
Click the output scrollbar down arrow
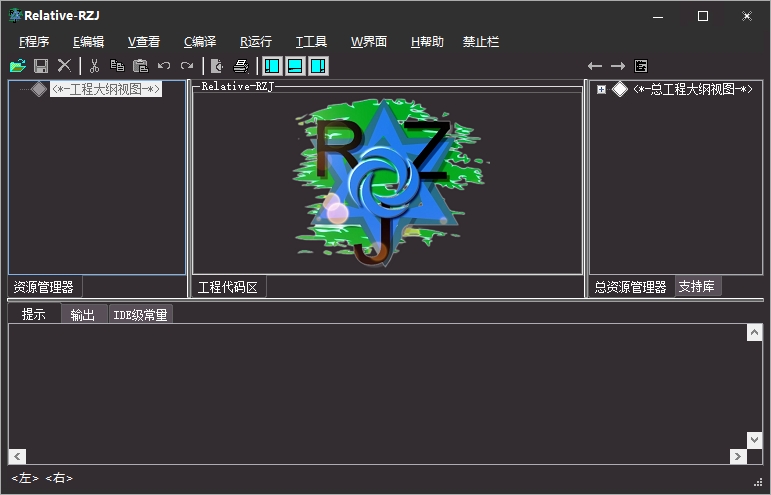[754, 439]
